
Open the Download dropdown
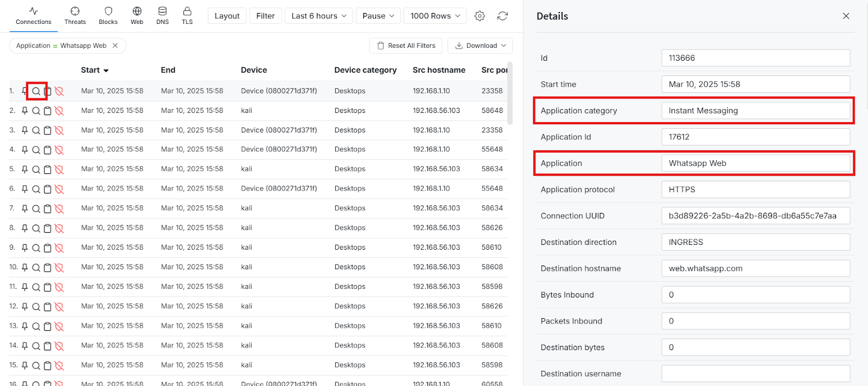(480, 46)
